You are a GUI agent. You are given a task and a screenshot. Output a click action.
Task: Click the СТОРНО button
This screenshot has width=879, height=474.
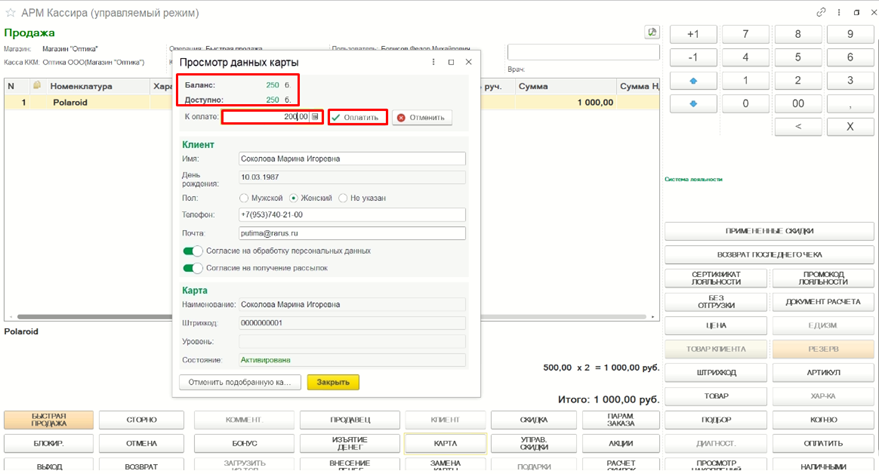pyautogui.click(x=141, y=420)
